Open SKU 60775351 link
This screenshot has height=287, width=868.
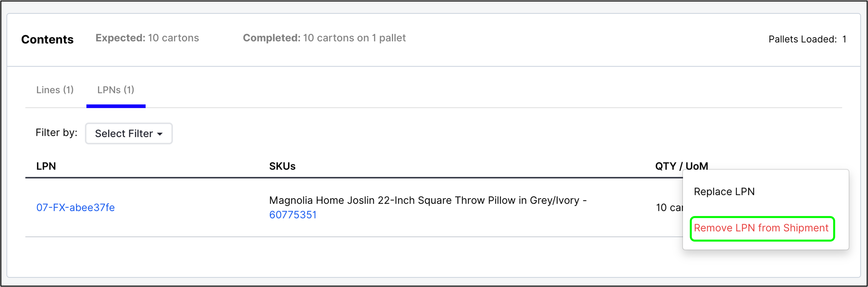click(293, 215)
